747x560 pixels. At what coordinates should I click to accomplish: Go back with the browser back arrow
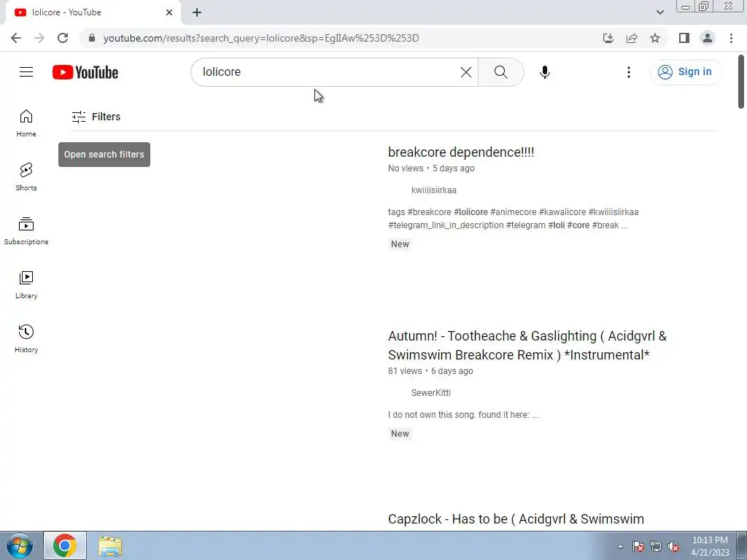(16, 38)
